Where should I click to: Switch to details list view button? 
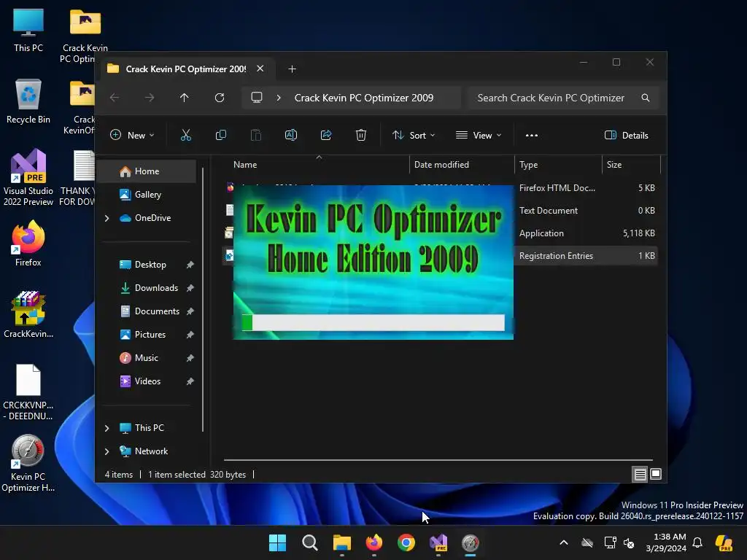[x=640, y=474]
